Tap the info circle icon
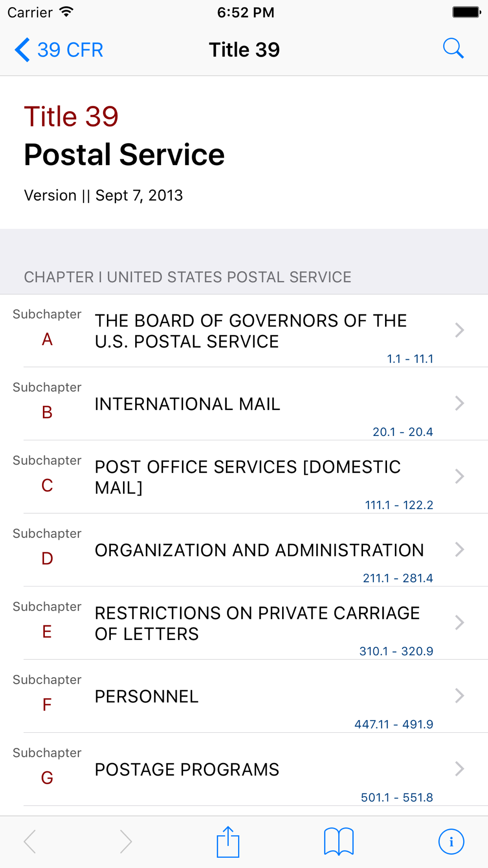The image size is (488, 868). pos(451,842)
